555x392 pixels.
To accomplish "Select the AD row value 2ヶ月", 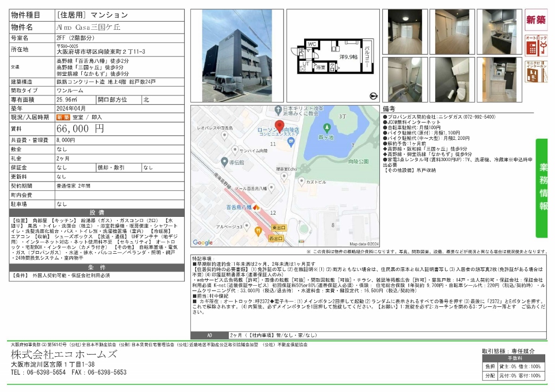I will click(x=236, y=335).
